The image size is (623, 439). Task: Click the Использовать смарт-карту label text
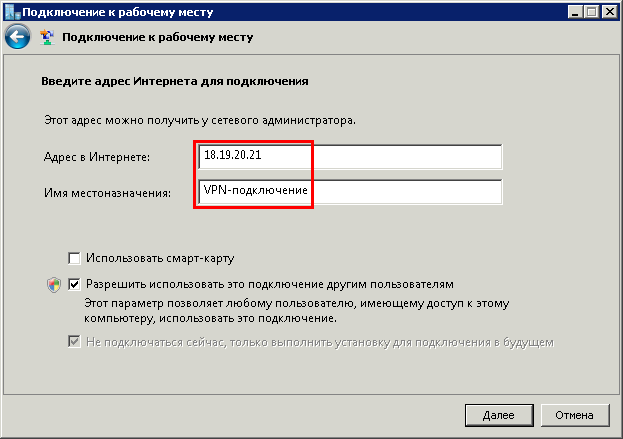click(x=160, y=258)
